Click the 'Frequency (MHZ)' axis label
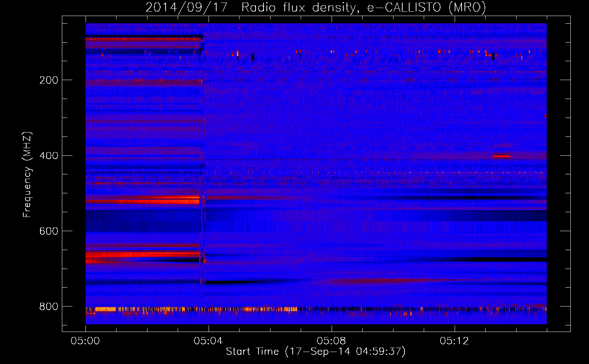Viewport: 589px width, 364px height. click(x=27, y=175)
